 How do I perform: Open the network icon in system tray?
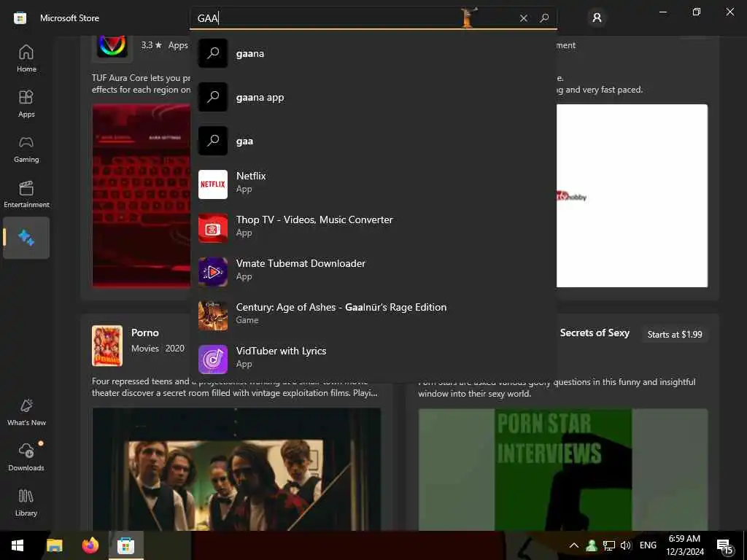tap(609, 545)
